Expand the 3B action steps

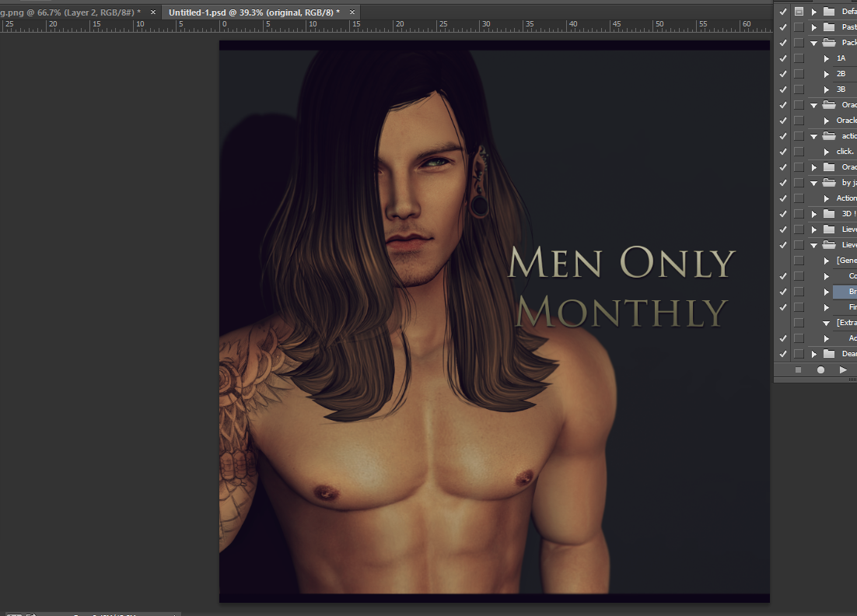coord(827,89)
